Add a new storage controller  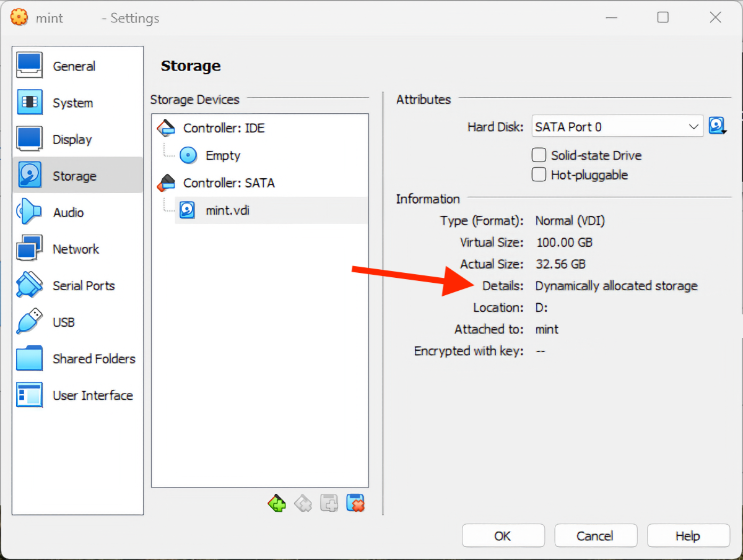click(x=277, y=503)
